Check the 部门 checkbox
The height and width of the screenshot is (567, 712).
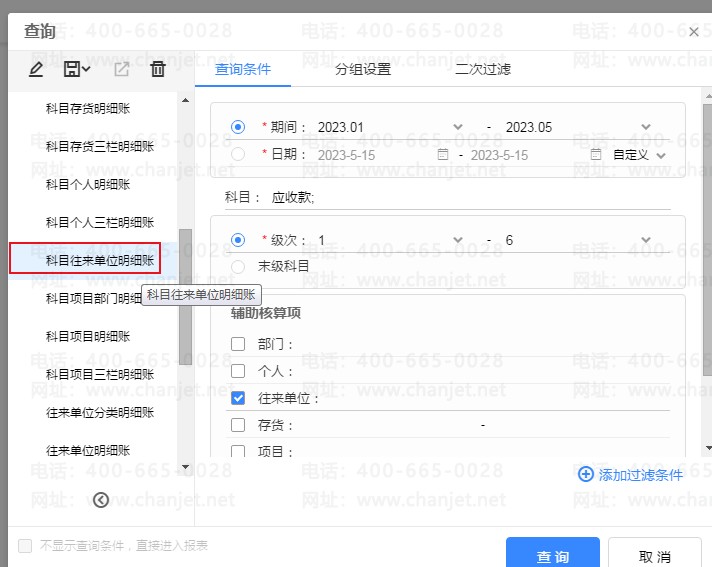(238, 344)
